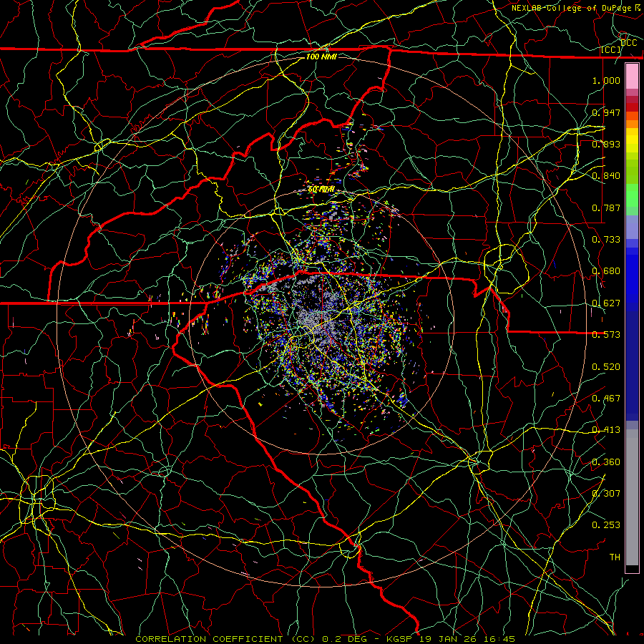Viewport: 644px width, 644px height.
Task: Pick the pink segment of the color bar
Action: (x=632, y=77)
